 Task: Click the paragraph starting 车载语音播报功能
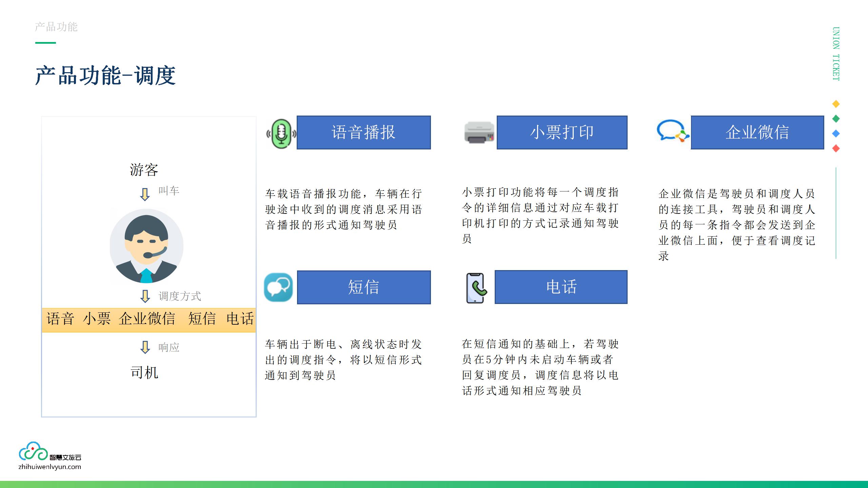click(343, 209)
